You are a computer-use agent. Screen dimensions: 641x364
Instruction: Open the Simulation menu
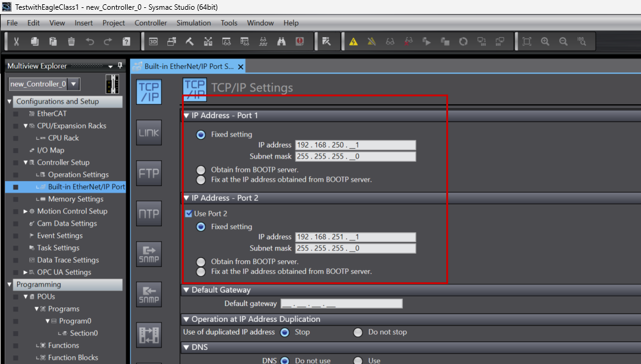pos(194,23)
